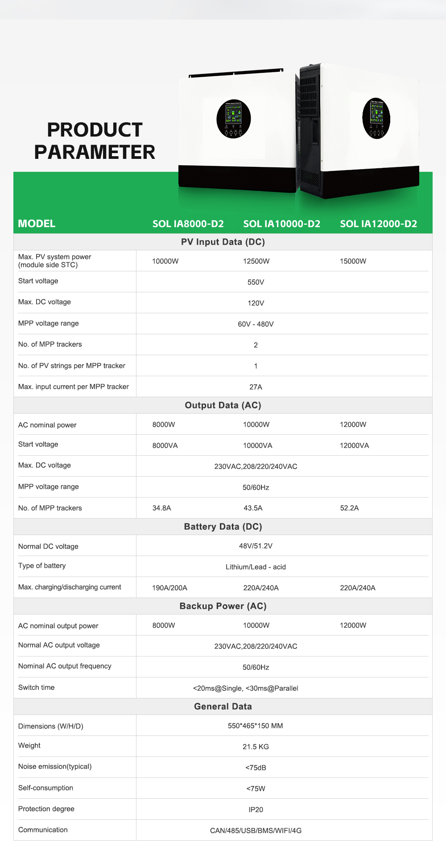Click the Protection degree IP20 value
Screen dimensions: 446x868
256,810
